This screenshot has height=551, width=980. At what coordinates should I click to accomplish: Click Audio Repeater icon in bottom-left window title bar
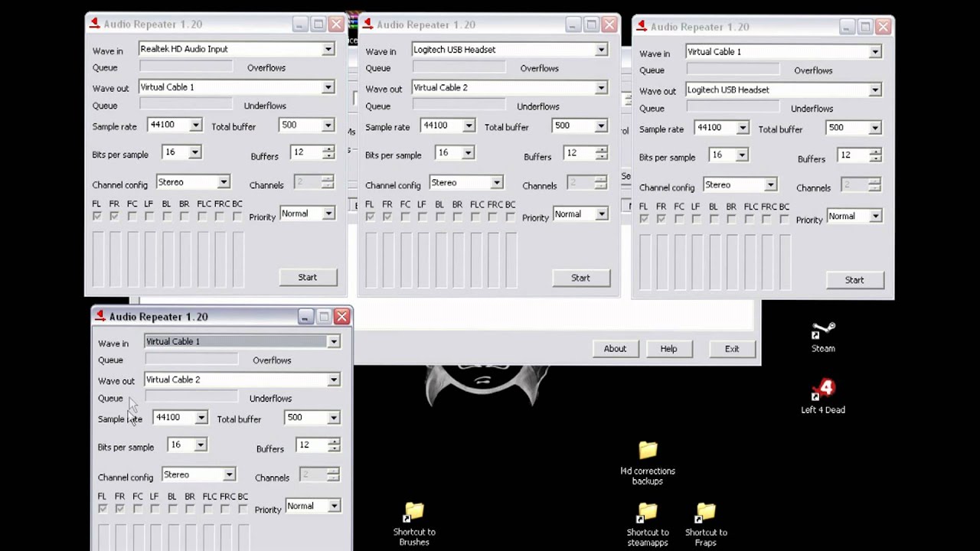[100, 316]
